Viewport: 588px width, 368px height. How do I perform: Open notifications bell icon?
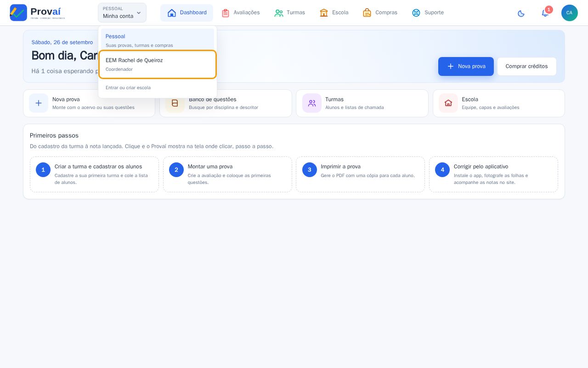click(545, 13)
